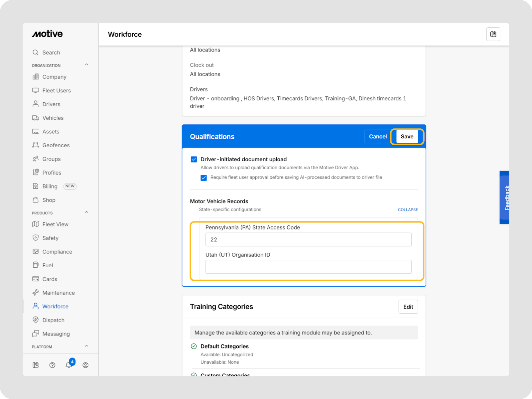Click the Utah Organisation ID field

click(x=308, y=267)
